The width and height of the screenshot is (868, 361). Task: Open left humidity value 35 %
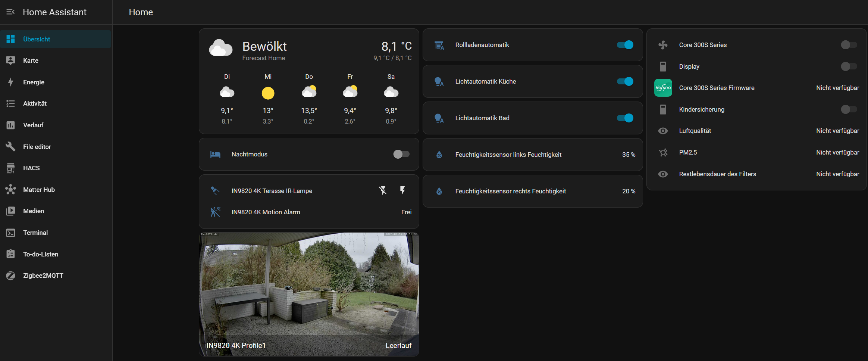(629, 155)
